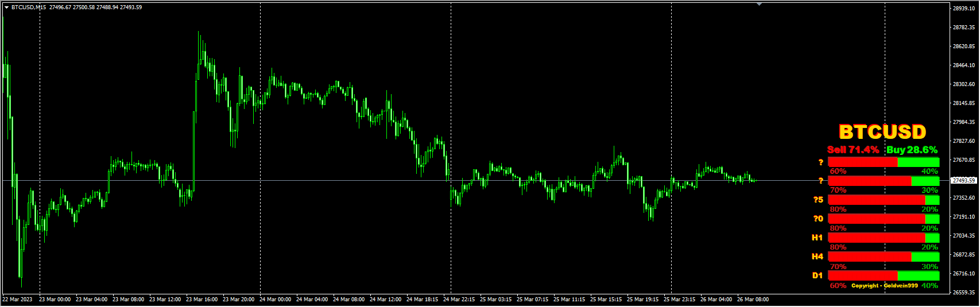The image size is (980, 307).
Task: Click the 24 Mar 04:00 time axis label
Action: pos(312,300)
